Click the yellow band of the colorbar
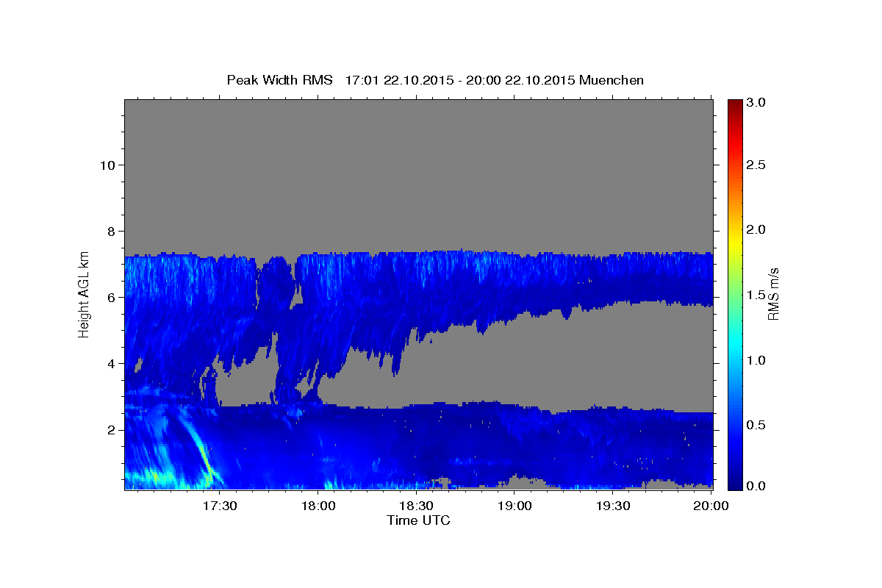This screenshot has height=588, width=882. (735, 243)
